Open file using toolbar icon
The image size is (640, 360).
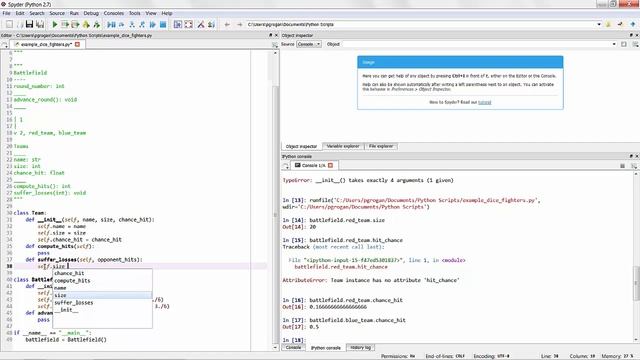click(x=19, y=24)
